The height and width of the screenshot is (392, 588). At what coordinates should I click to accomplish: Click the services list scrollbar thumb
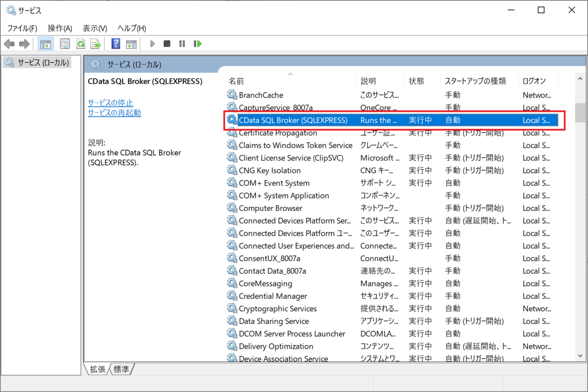point(581,112)
